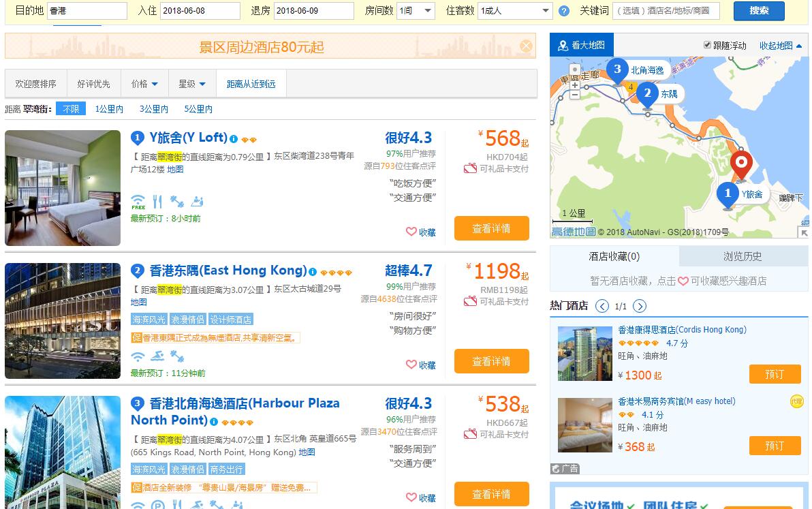Close the scenic area hotel promo banner
This screenshot has height=509, width=812.
coord(526,46)
